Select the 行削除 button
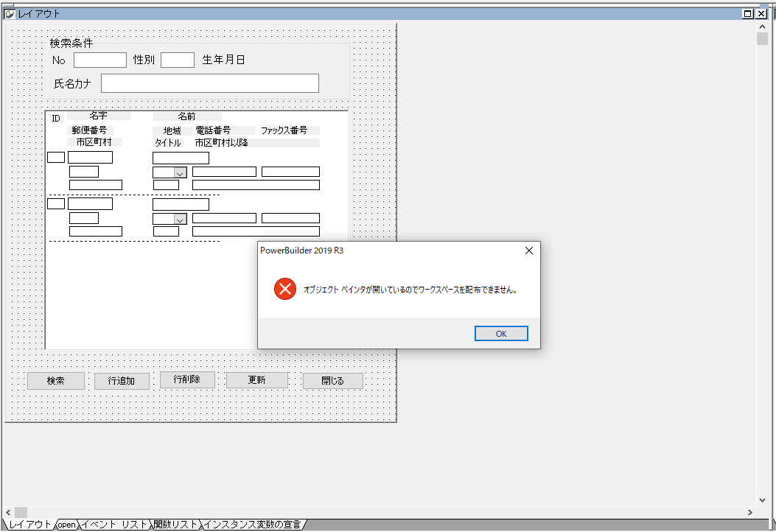Screen dimensions: 776x532 pos(188,379)
